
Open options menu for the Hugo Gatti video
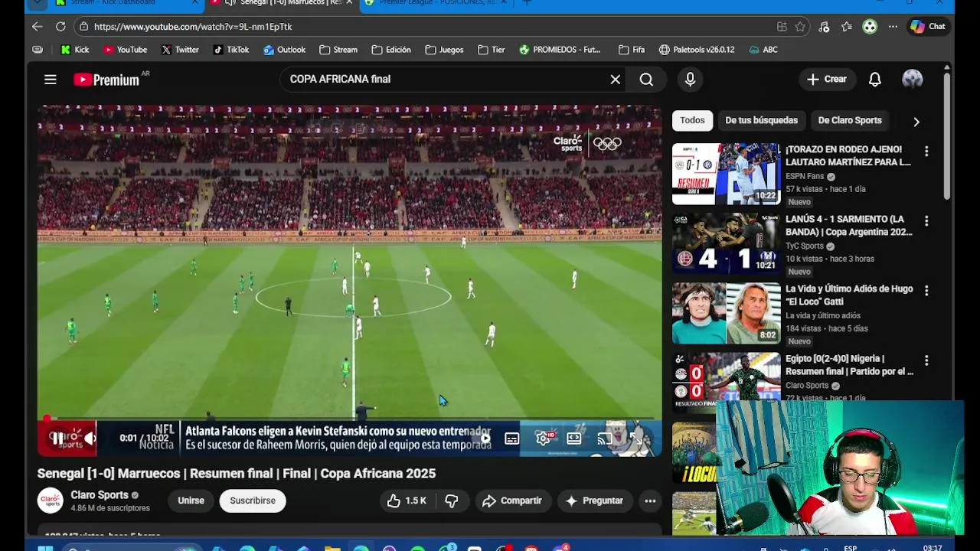click(x=926, y=291)
